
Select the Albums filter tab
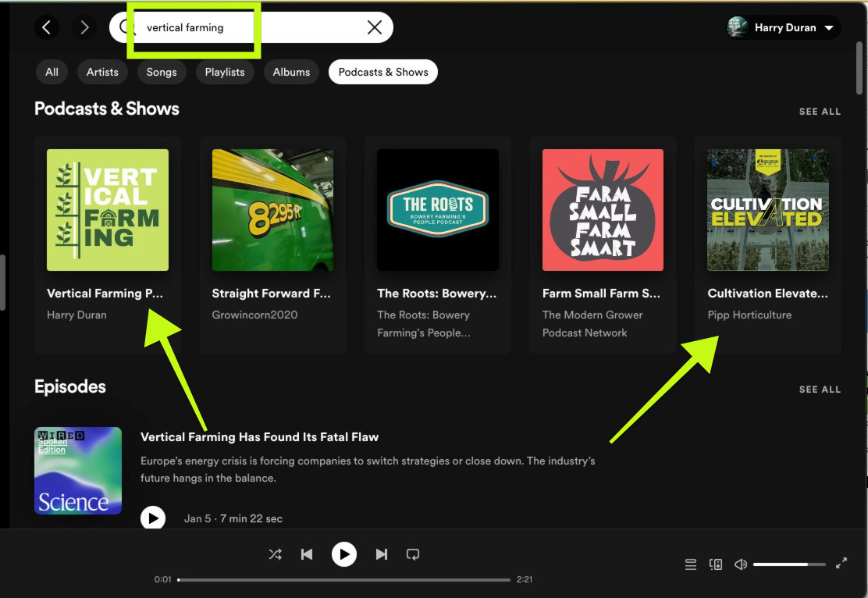click(291, 72)
